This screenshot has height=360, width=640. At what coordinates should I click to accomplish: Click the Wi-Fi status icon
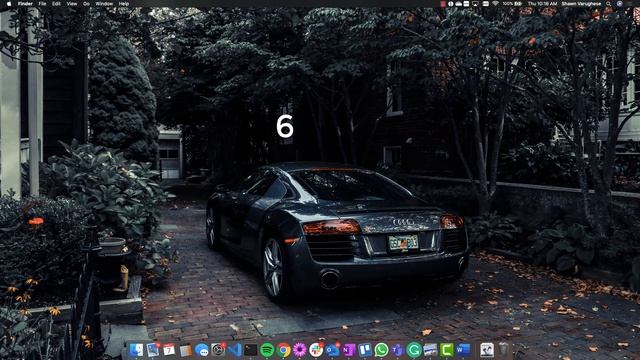point(495,4)
